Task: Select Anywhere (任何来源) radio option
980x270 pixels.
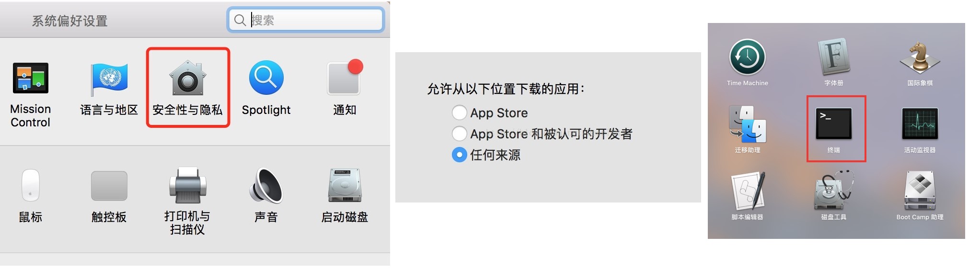Action: [459, 155]
